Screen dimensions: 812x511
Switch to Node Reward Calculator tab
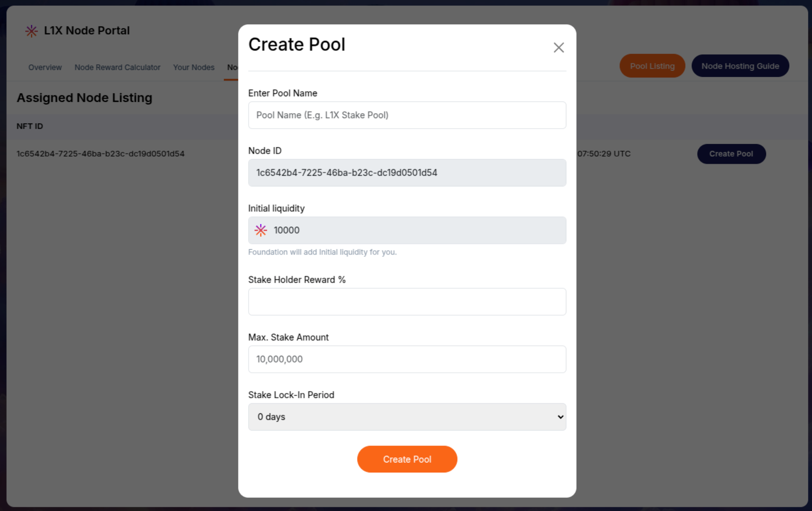[x=117, y=67]
